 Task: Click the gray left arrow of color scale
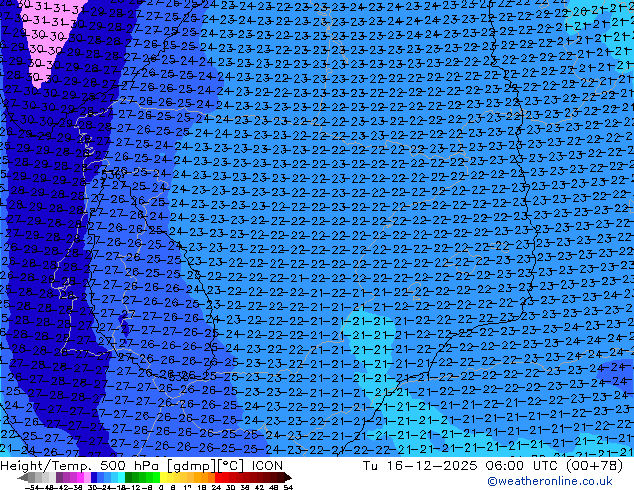[x=23, y=477]
